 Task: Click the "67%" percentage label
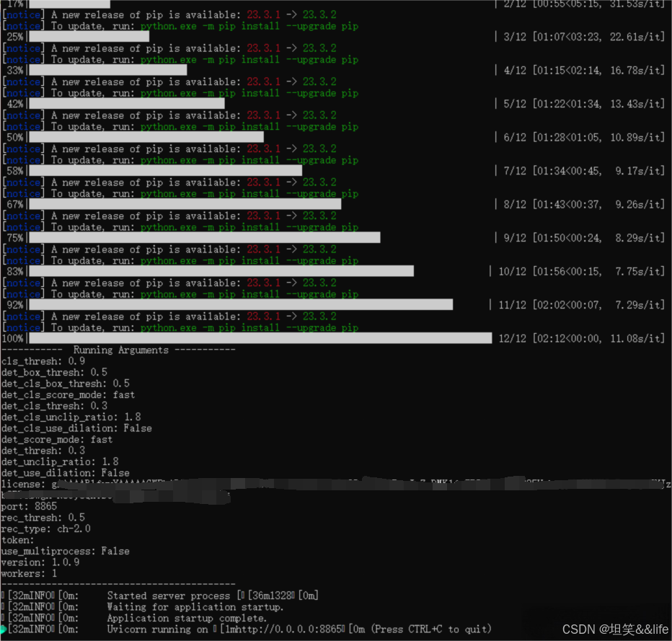click(x=15, y=204)
